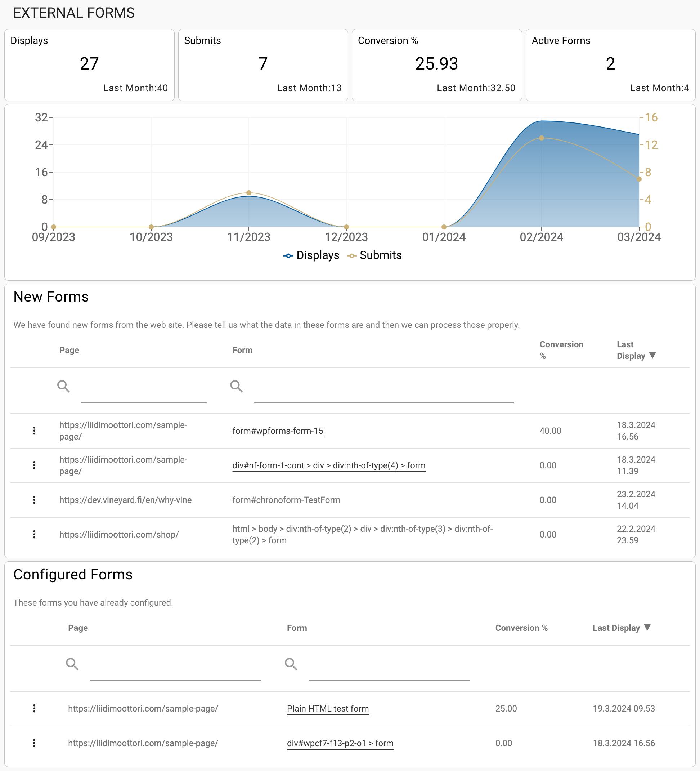Open row menu for form#wpforms-form-15
Screen dimensions: 700x771
point(34,431)
